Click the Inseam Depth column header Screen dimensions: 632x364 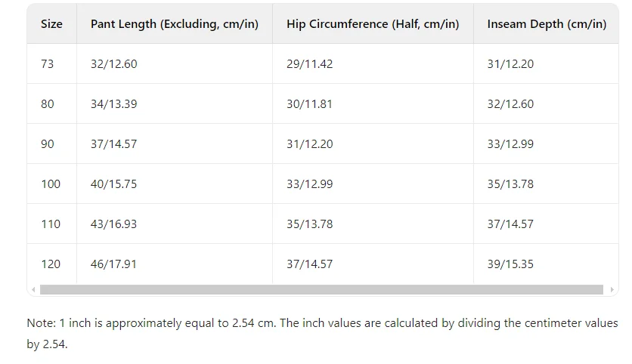(547, 24)
